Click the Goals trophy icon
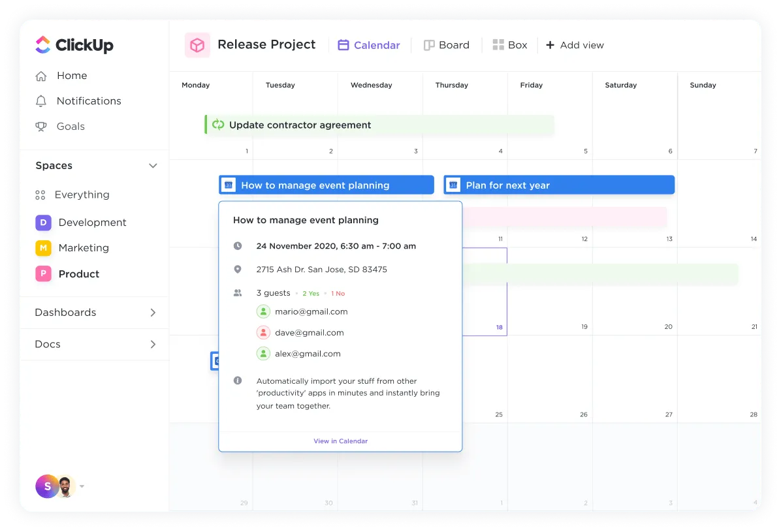The image size is (781, 532). point(41,127)
